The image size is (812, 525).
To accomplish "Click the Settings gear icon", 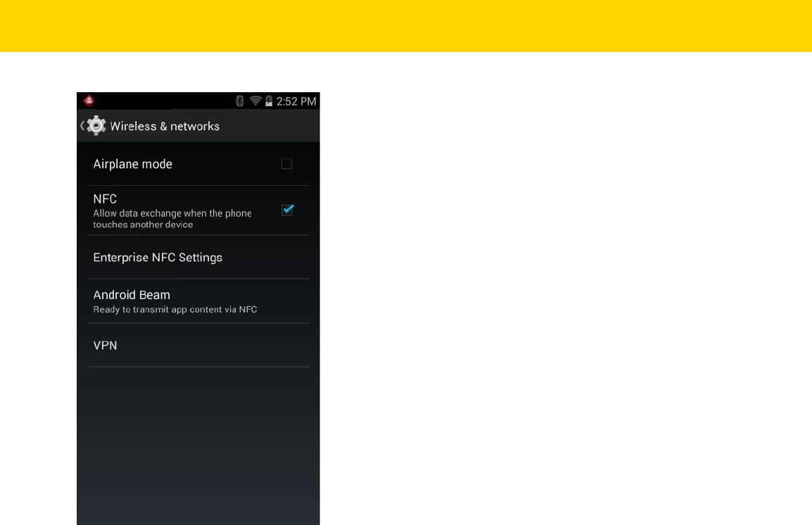I will coord(96,126).
